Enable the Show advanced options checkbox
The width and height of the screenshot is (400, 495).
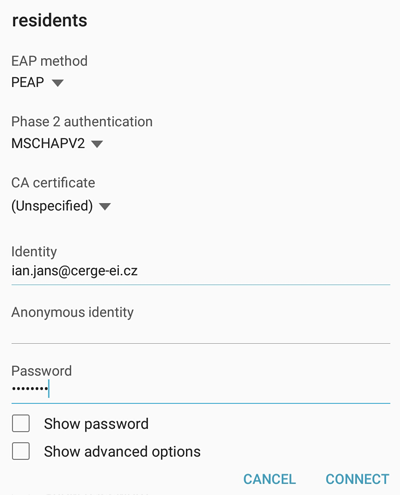coord(21,451)
